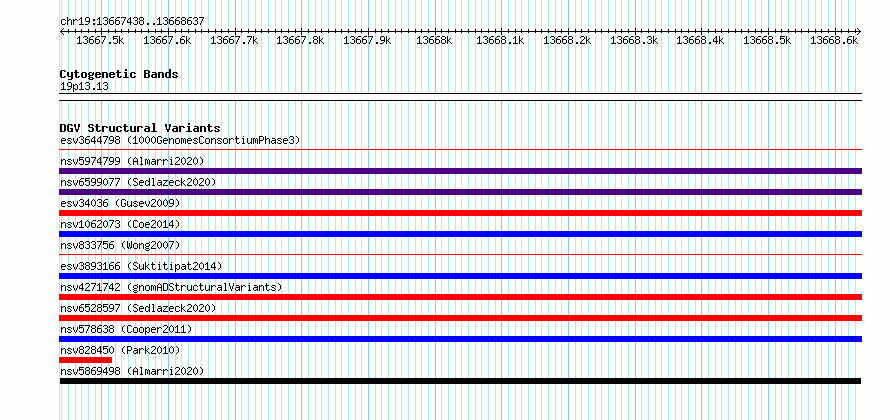Open variant esv3893166 (Suktitipat2014) label
This screenshot has width=890, height=420.
[141, 266]
